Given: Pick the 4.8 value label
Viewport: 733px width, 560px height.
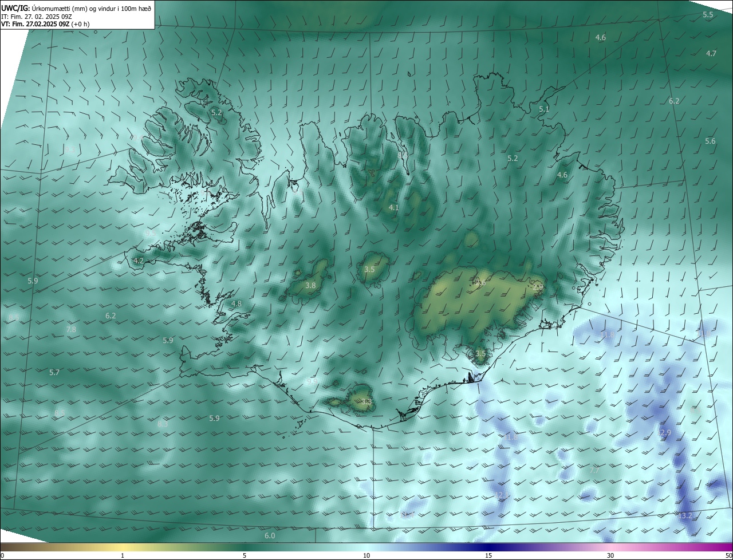Looking at the screenshot, I should pyautogui.click(x=237, y=303).
